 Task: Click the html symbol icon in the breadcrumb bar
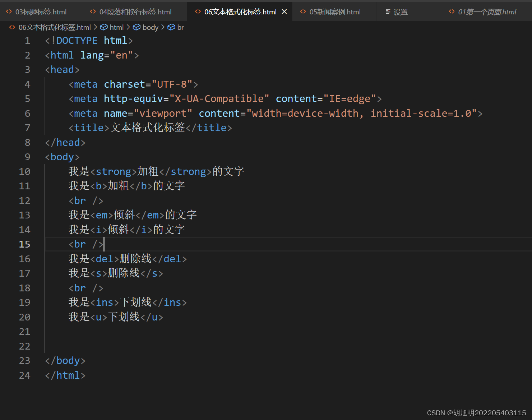point(103,27)
